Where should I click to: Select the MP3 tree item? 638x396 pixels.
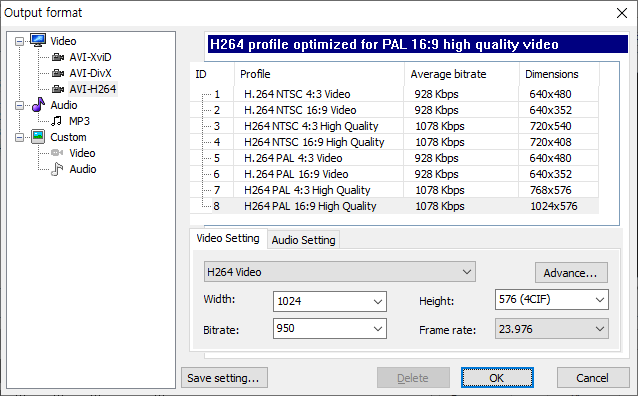click(79, 121)
